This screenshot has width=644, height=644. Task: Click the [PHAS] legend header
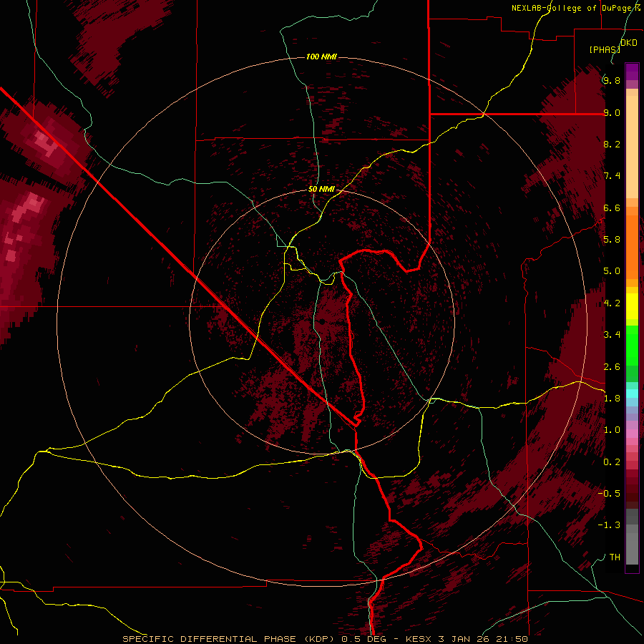click(x=605, y=49)
